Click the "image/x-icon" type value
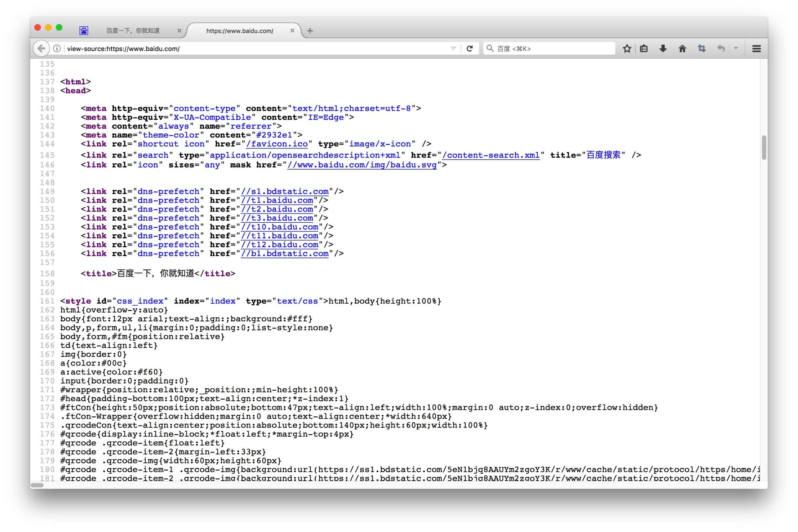 [x=380, y=144]
